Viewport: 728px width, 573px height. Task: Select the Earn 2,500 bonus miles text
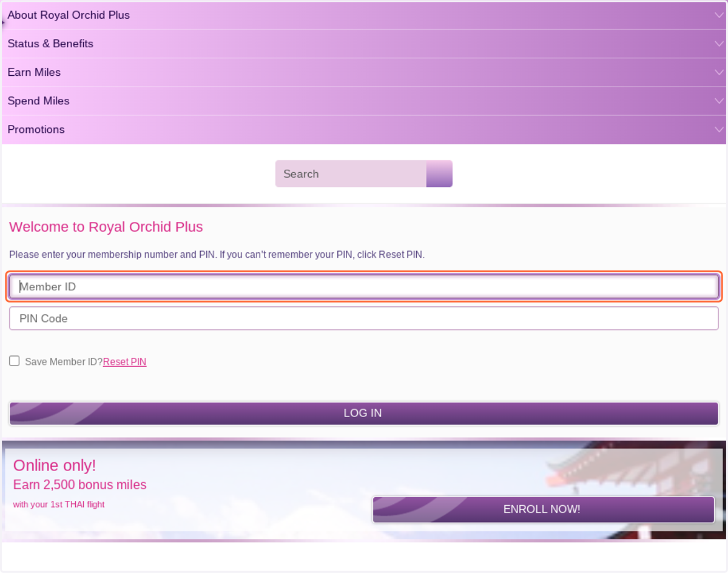[79, 485]
